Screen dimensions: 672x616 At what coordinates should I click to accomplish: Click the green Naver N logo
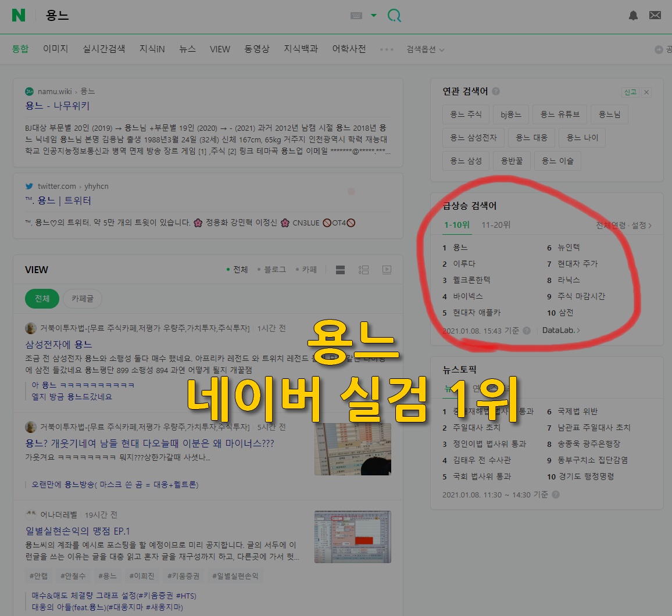pyautogui.click(x=19, y=16)
